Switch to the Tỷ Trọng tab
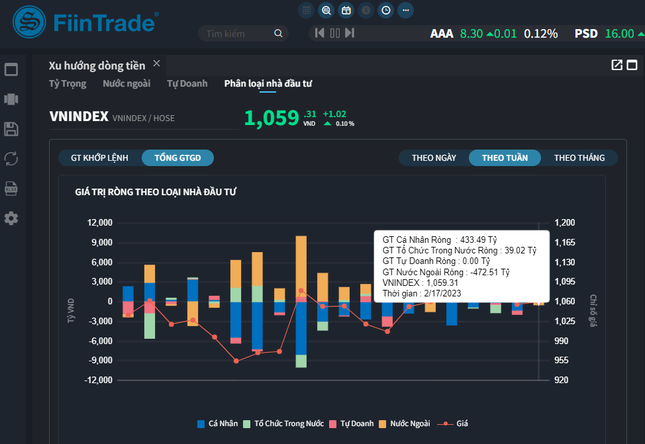The width and height of the screenshot is (645, 444). 68,83
